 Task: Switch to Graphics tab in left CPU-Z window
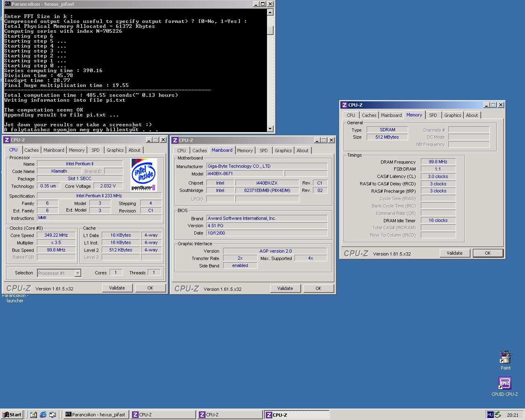[115, 150]
